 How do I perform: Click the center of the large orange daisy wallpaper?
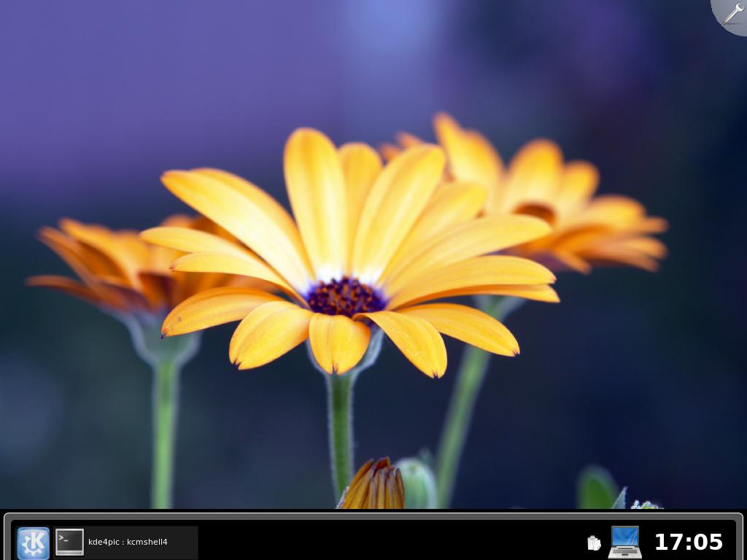point(343,292)
